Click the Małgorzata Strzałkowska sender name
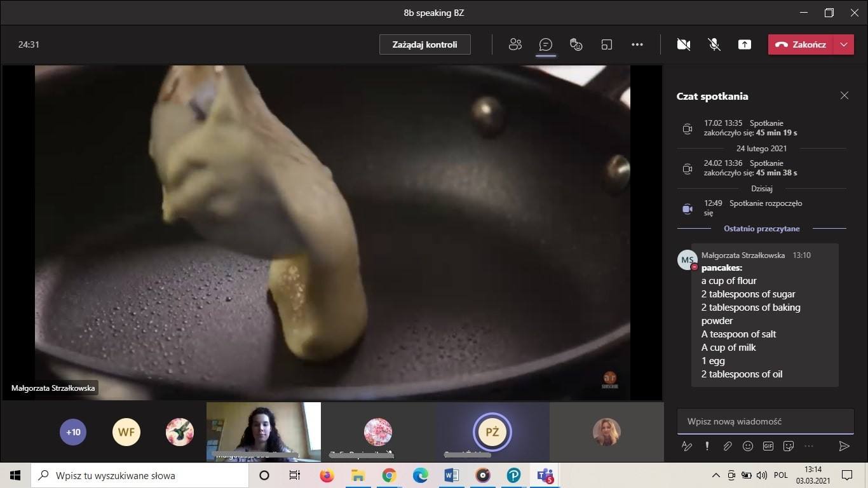The image size is (868, 488). (743, 255)
